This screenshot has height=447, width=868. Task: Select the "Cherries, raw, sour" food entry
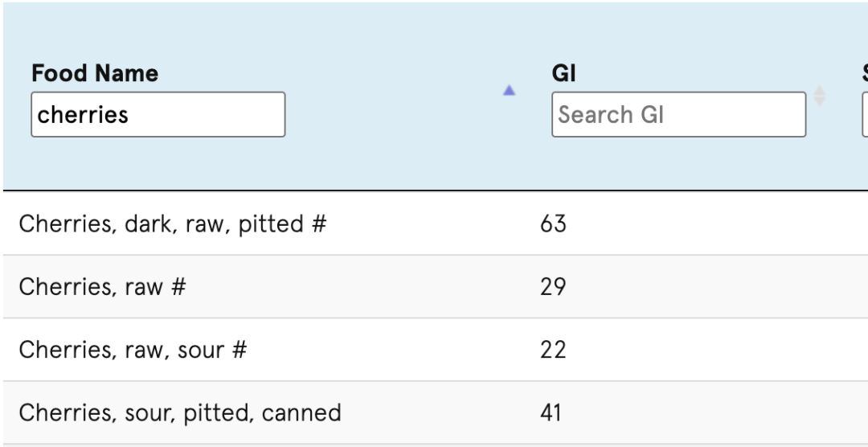(x=121, y=349)
